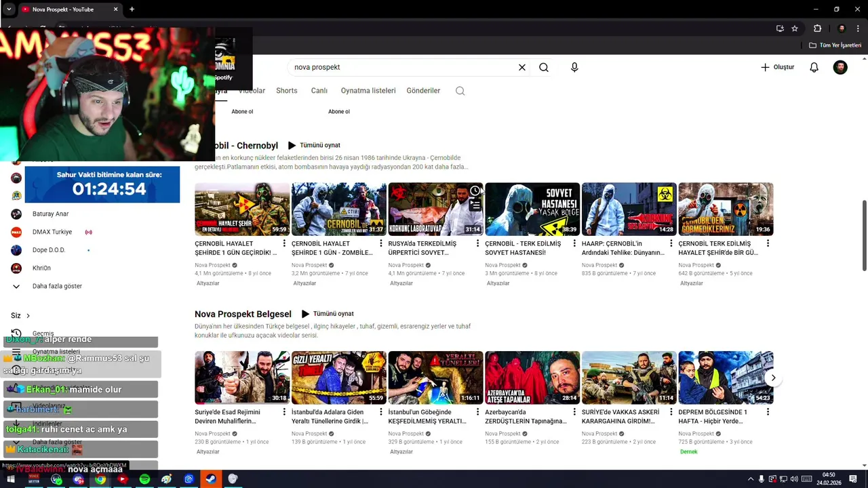Open the Windows Start menu
Viewport: 868px width, 488px height.
[x=11, y=479]
